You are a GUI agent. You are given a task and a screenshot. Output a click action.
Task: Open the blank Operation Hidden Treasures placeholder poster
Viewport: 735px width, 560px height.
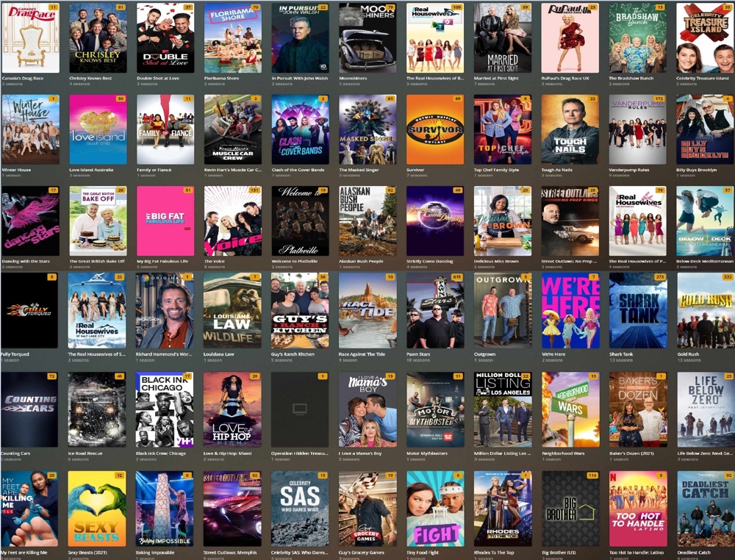pos(300,409)
